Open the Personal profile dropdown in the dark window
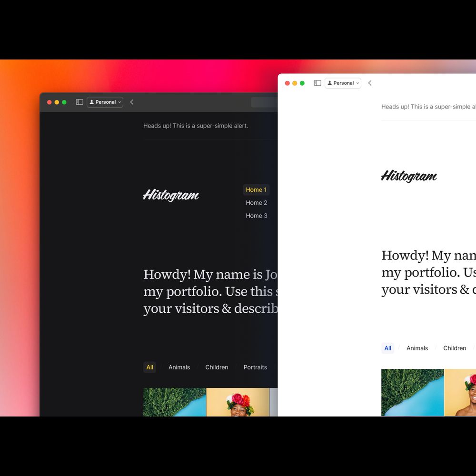 (x=105, y=102)
